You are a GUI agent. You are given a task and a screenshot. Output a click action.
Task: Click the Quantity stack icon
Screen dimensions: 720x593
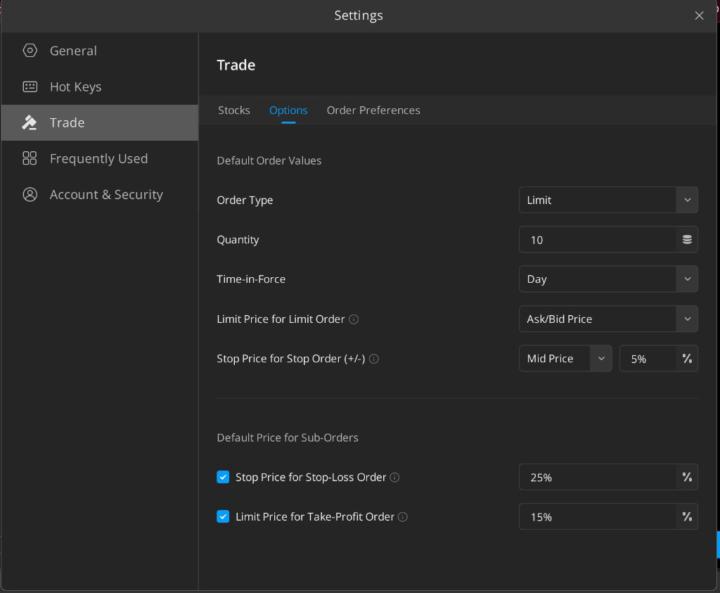tap(686, 240)
